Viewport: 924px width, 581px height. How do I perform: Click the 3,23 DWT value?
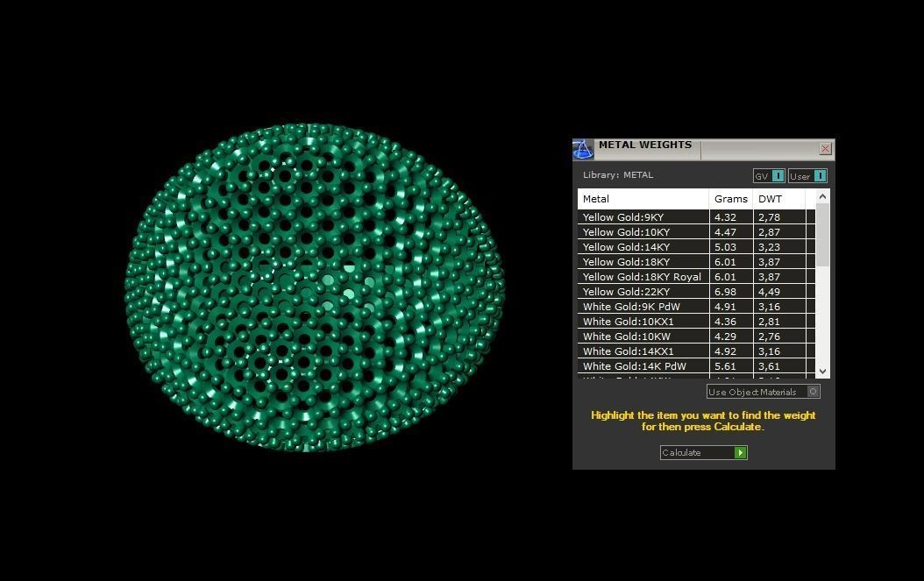(x=769, y=247)
